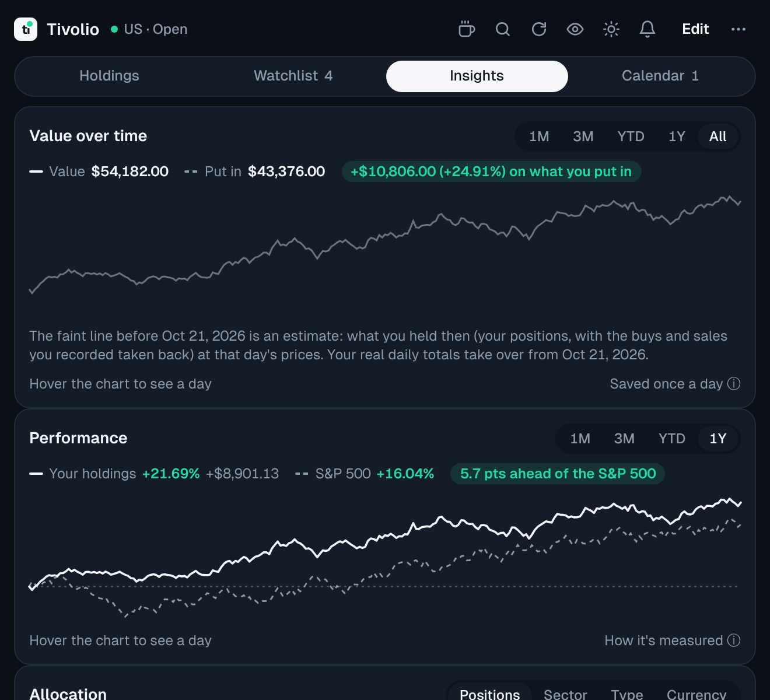770x700 pixels.
Task: Set Value over time range to YTD
Action: (x=631, y=136)
